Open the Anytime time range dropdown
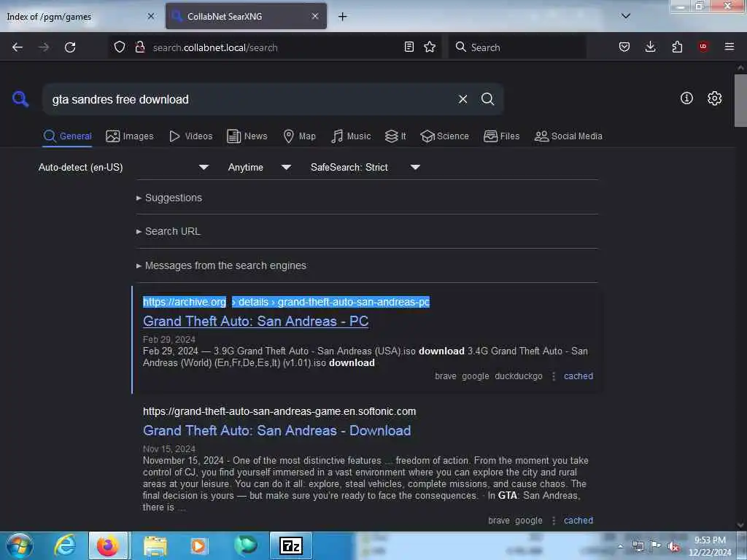 pyautogui.click(x=259, y=167)
